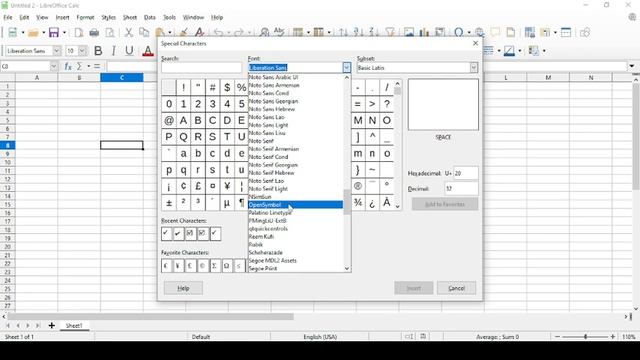
Task: Click the Decimal code input field
Action: pyautogui.click(x=461, y=189)
